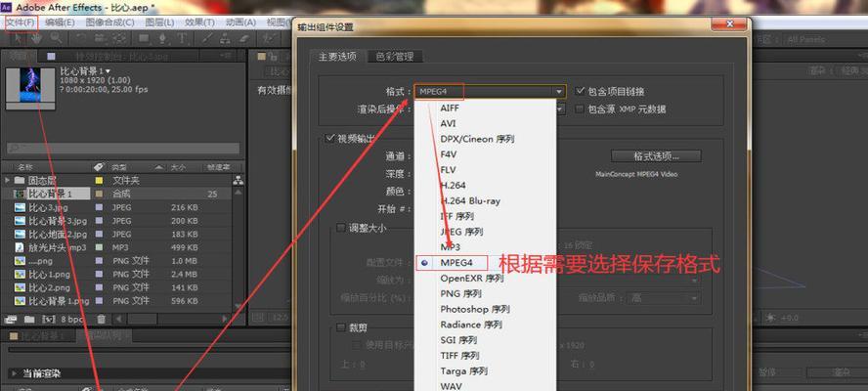Select the Brush tool
Image resolution: width=868 pixels, height=391 pixels.
pos(207,38)
